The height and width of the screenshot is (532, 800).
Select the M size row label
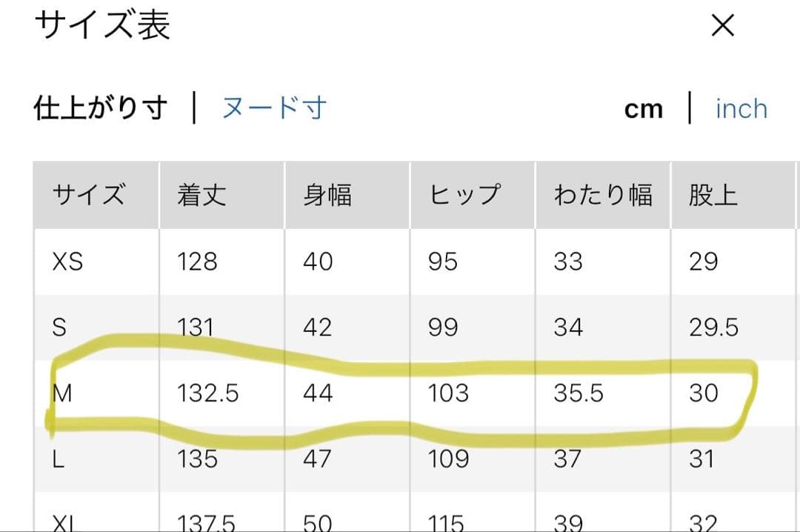[x=62, y=393]
